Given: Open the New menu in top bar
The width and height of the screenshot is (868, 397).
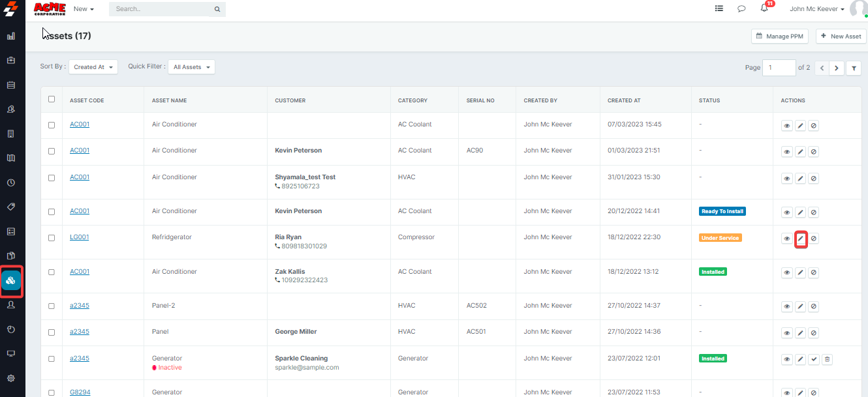Looking at the screenshot, I should [84, 9].
